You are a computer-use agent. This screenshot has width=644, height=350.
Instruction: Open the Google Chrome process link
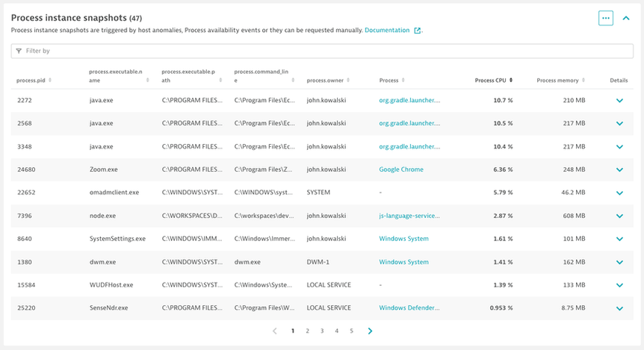coord(401,169)
